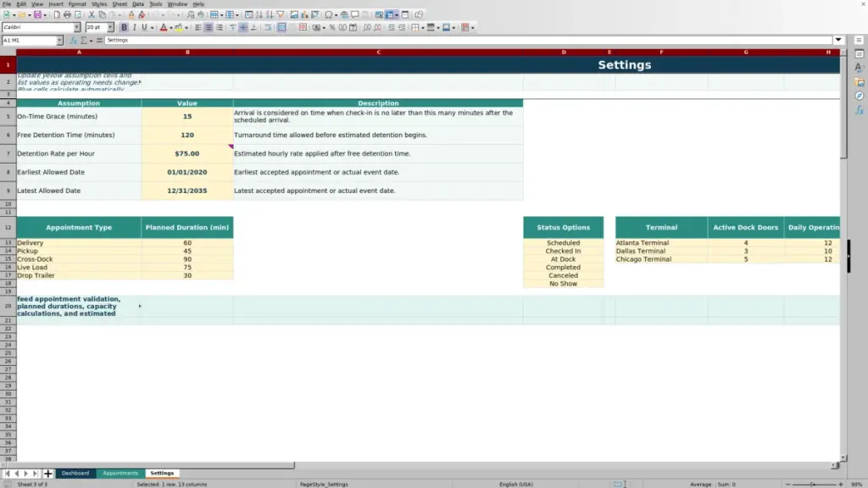Click the Zoom Out minus button

point(787,484)
